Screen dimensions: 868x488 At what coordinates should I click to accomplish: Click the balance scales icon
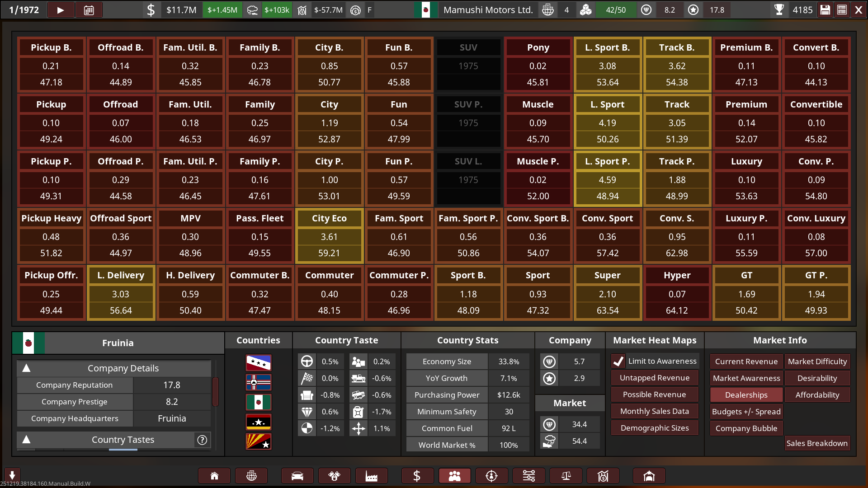[x=566, y=476]
